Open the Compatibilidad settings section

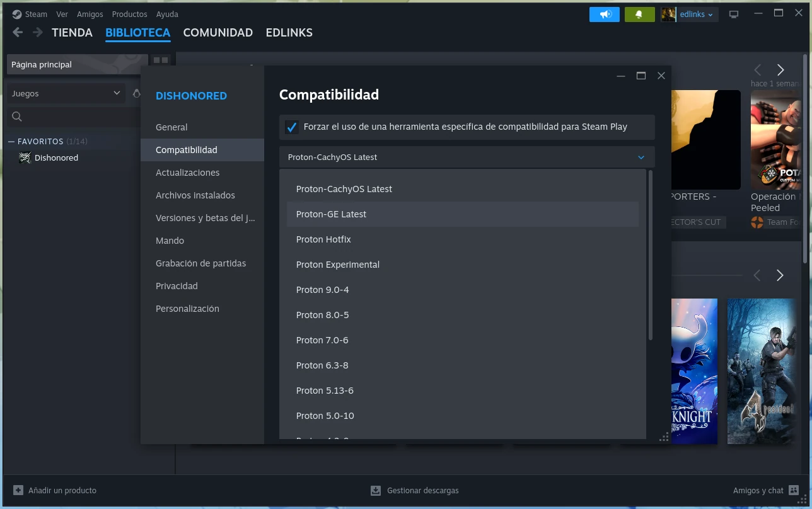pyautogui.click(x=202, y=150)
